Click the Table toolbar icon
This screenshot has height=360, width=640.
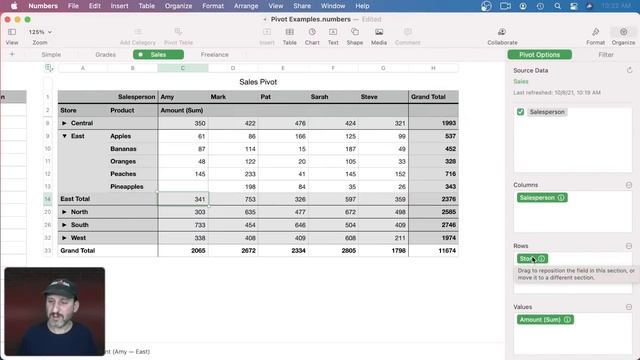pos(290,32)
